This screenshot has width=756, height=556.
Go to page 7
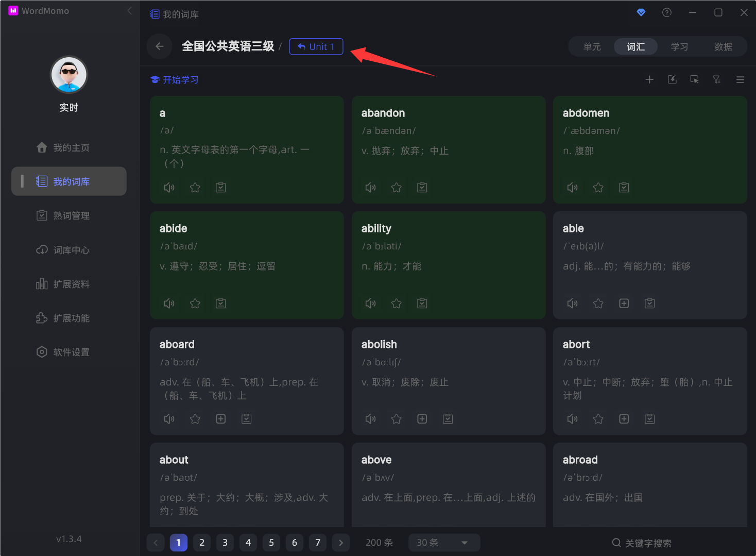318,543
